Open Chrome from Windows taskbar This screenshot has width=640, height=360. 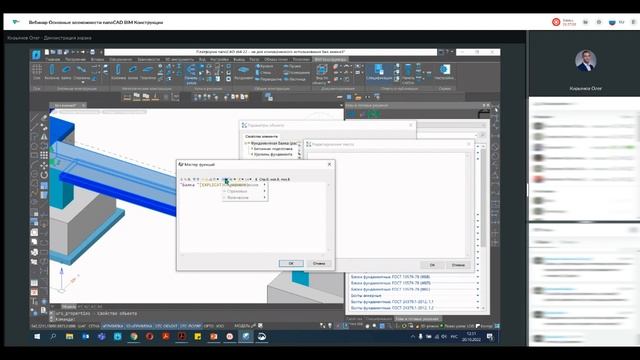click(134, 337)
